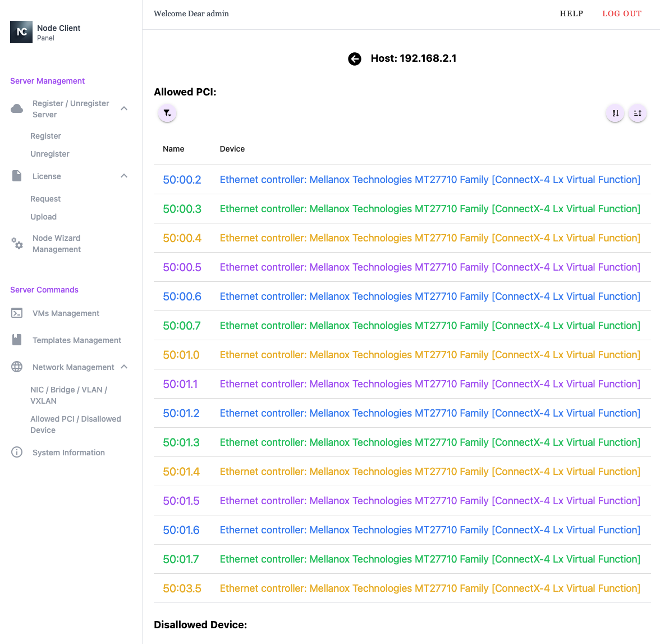Click the back arrow beside the Host title
This screenshot has height=644, width=660.
(x=355, y=59)
